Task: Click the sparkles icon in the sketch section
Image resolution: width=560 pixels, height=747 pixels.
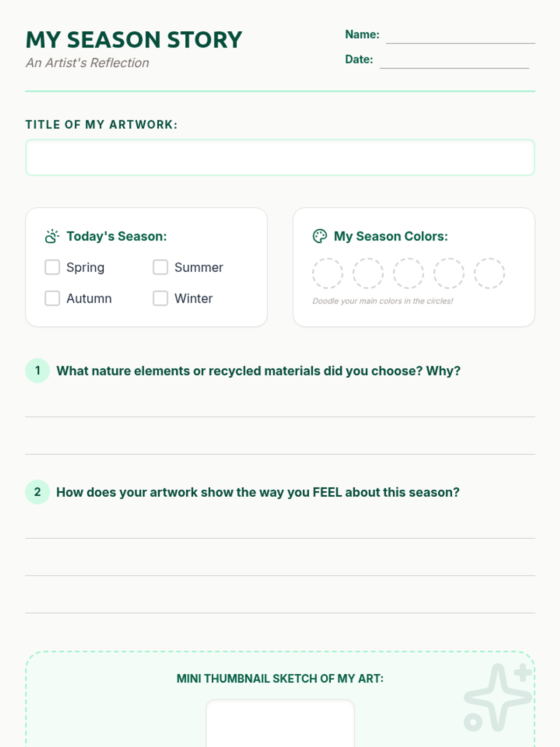Action: pos(498,698)
